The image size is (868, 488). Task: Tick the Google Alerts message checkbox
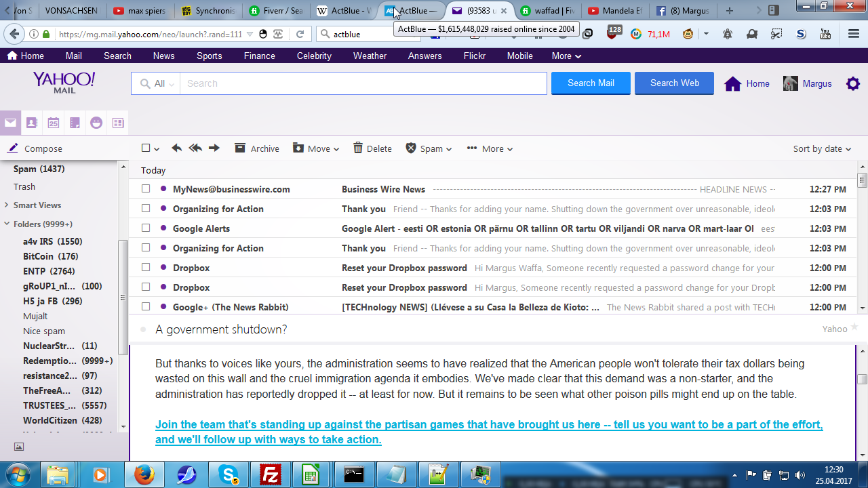click(146, 228)
